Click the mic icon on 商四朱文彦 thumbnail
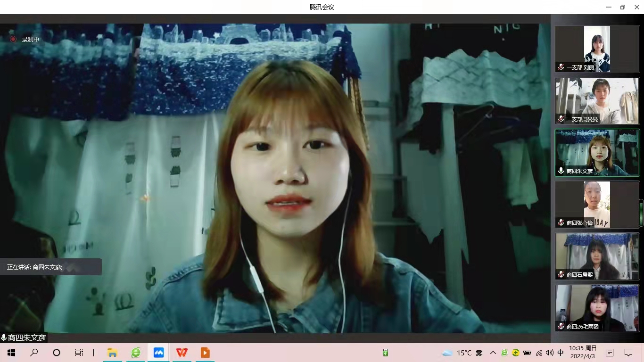 coord(561,171)
